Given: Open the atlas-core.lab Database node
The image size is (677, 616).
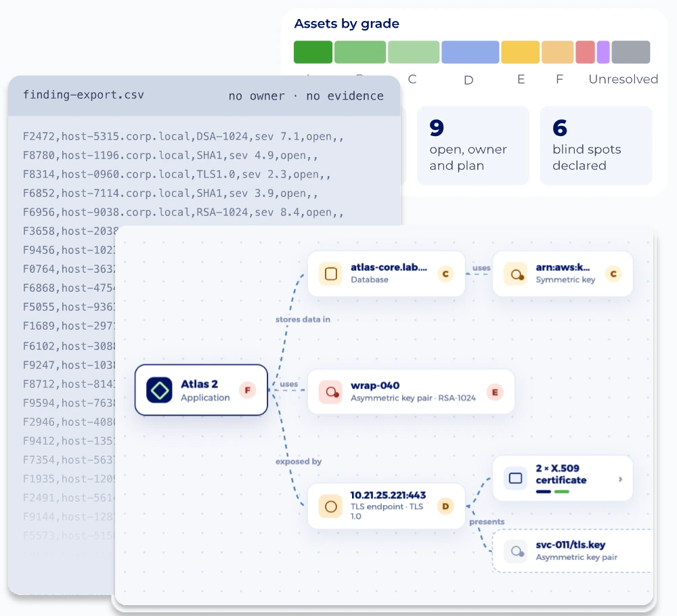Looking at the screenshot, I should click(386, 273).
